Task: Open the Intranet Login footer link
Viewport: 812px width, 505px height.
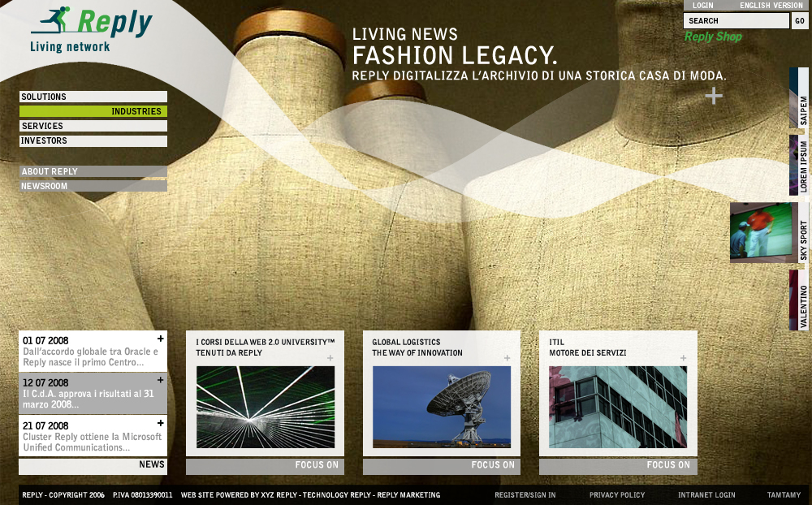Action: (x=706, y=495)
